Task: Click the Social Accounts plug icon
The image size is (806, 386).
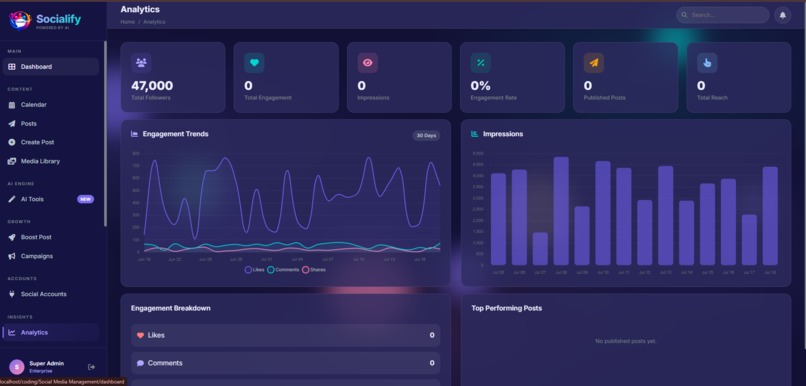Action: pyautogui.click(x=12, y=295)
